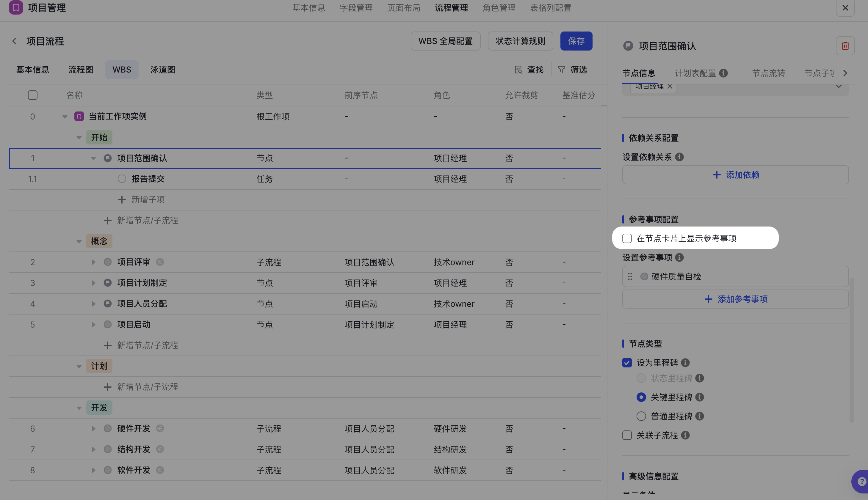Select the 关键里程碑 radio option

click(x=641, y=397)
